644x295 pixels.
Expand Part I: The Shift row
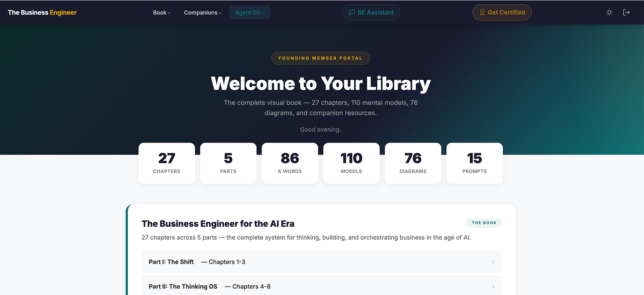(x=322, y=262)
